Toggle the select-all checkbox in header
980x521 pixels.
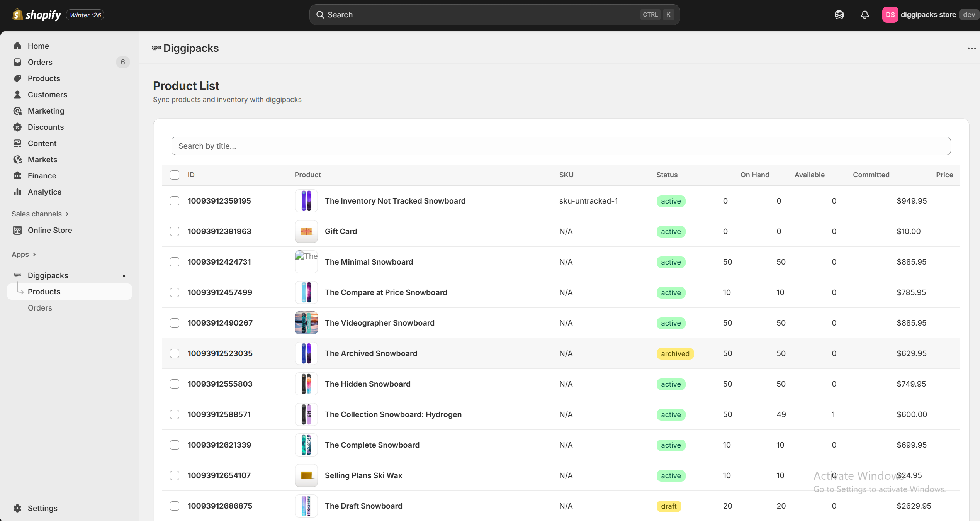175,175
